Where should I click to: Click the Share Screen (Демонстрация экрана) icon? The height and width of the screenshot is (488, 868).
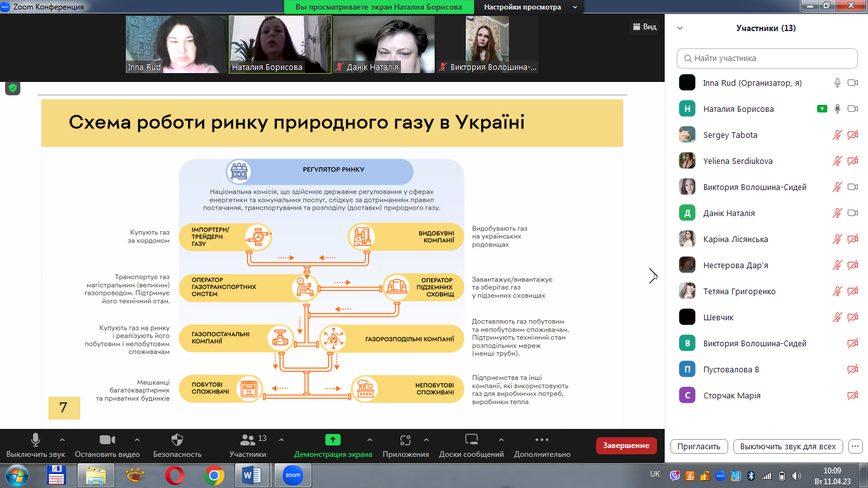pyautogui.click(x=332, y=440)
